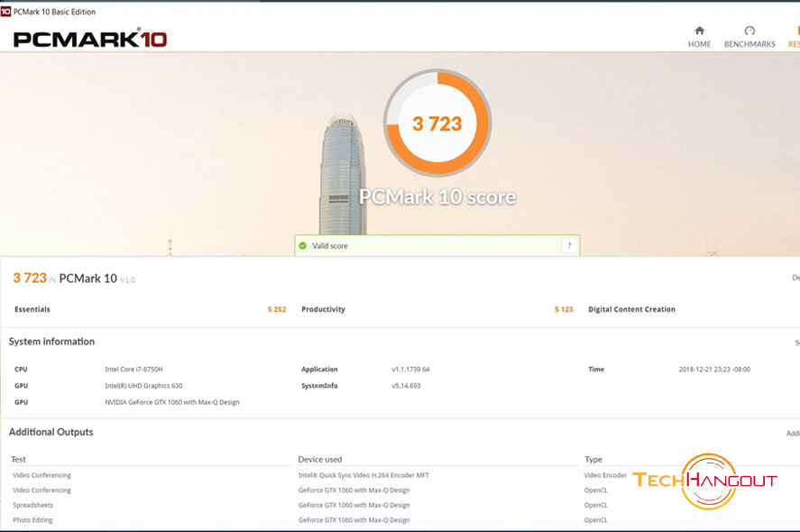
Task: Click the Benchmarks gauge icon
Action: [749, 31]
